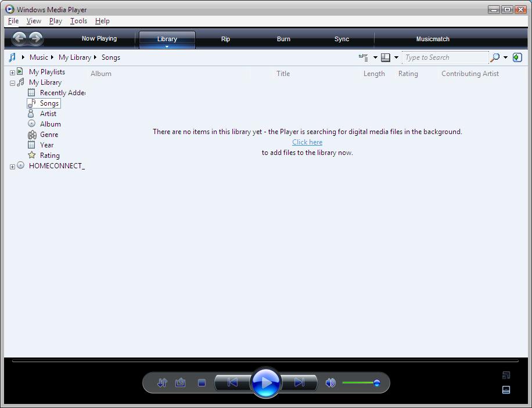Viewport: 532px width, 408px height.
Task: Focus the Type to Search field
Action: tap(445, 57)
